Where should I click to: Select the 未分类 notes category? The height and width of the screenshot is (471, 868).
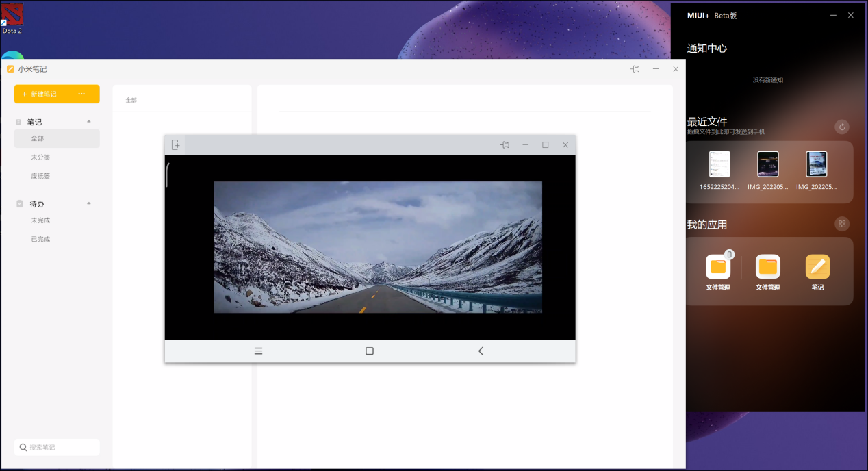(40, 157)
